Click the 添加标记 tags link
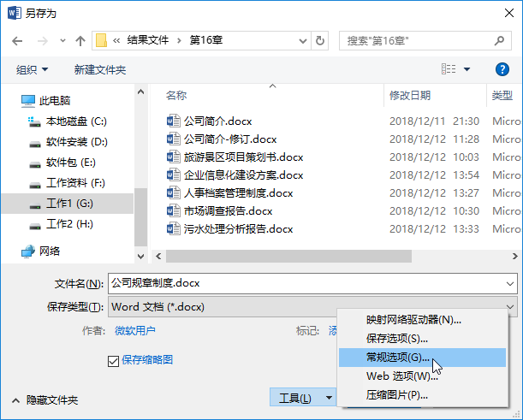 (332, 331)
